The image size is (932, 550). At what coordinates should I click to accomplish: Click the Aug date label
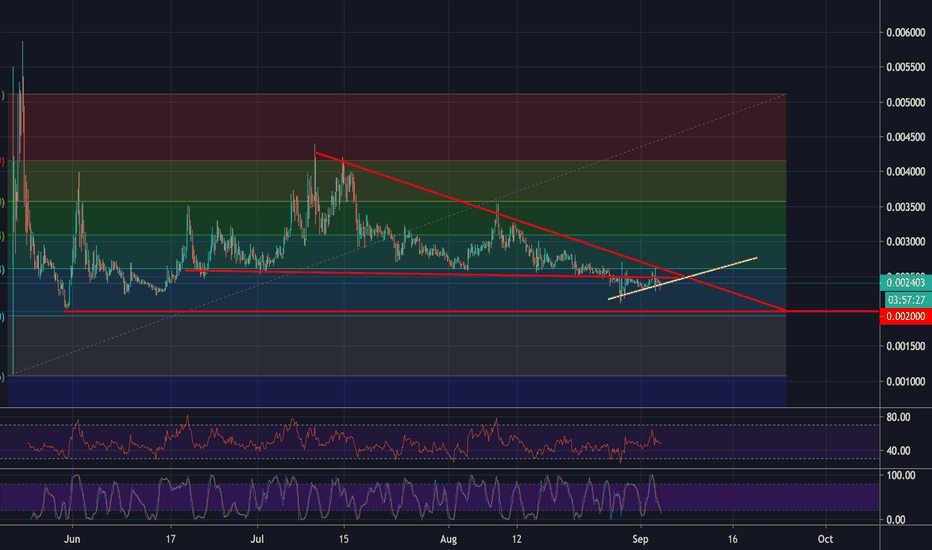[x=449, y=539]
